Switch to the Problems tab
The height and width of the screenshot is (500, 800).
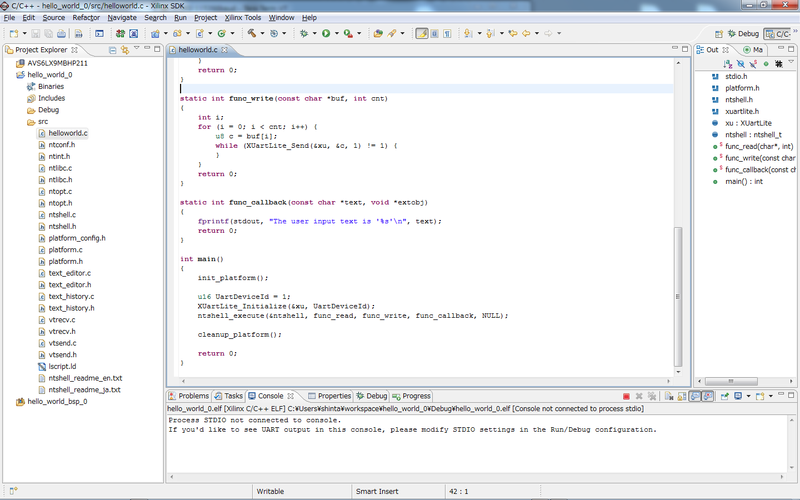[x=188, y=396]
